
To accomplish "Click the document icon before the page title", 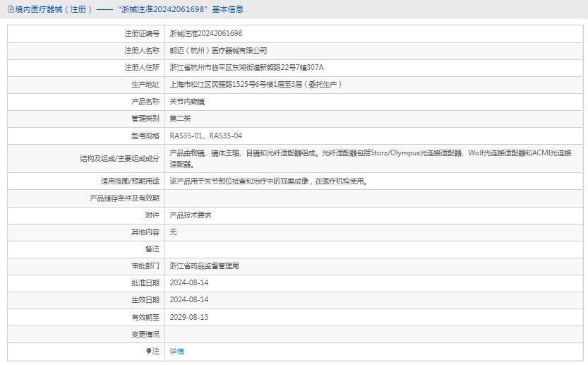I will (x=11, y=9).
